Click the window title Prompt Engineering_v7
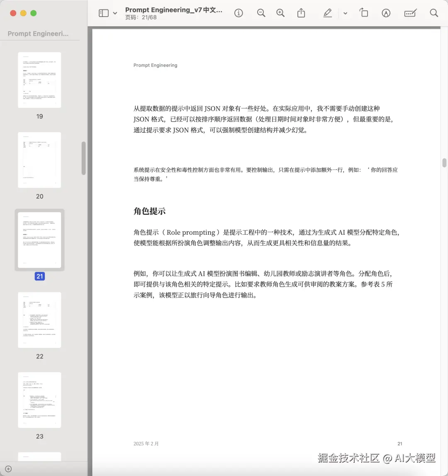The image size is (448, 476). 173,10
